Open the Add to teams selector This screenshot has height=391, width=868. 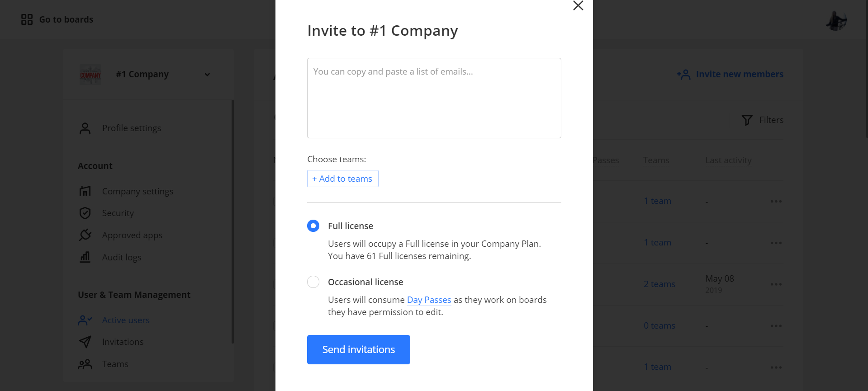[x=342, y=179]
